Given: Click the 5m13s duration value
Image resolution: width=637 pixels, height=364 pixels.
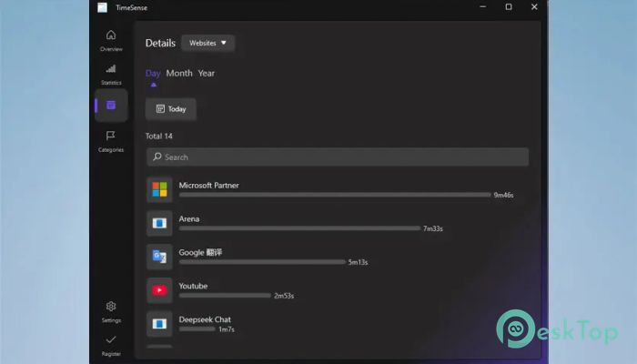Looking at the screenshot, I should (358, 262).
